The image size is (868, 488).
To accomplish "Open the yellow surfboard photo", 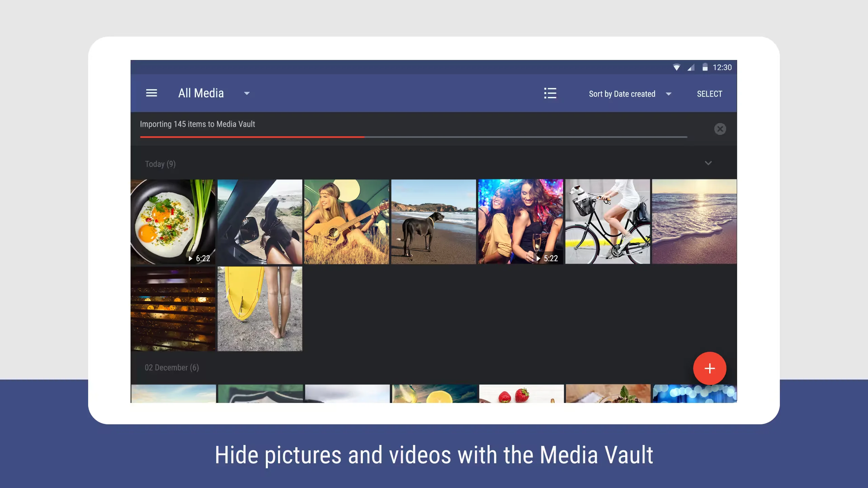I will [260, 309].
